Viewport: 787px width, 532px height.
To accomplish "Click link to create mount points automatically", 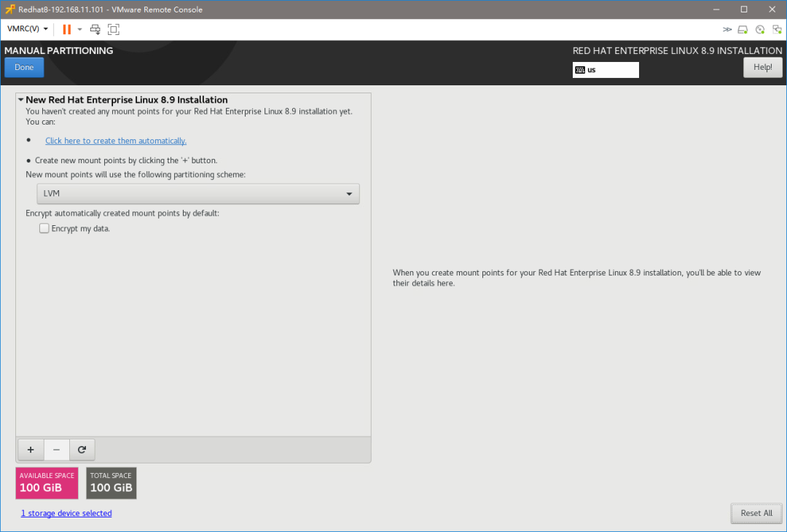I will tap(116, 141).
